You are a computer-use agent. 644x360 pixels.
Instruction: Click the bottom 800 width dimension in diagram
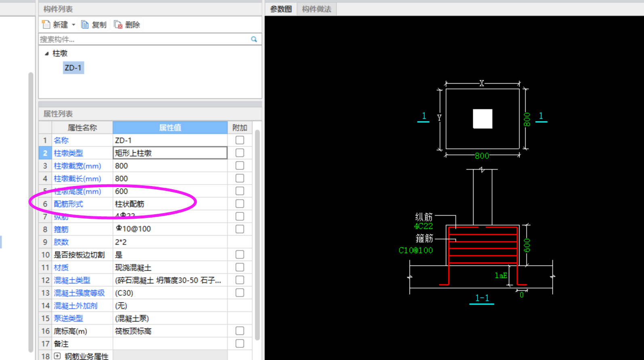coord(482,156)
